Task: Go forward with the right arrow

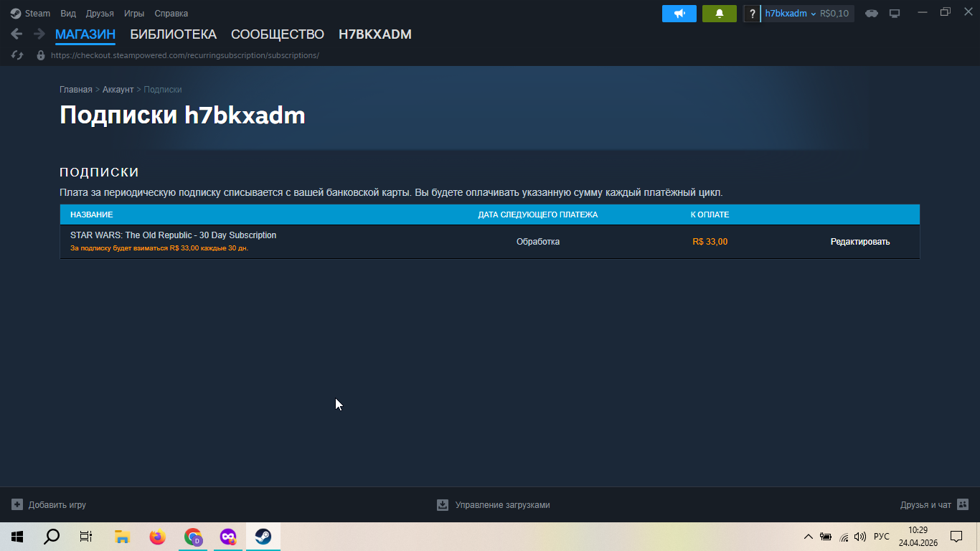Action: [39, 34]
